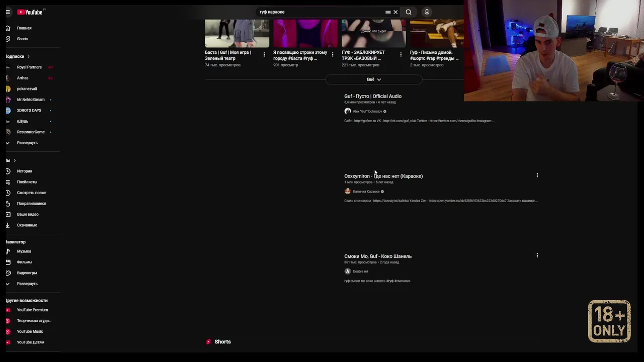Screen dimensions: 644x362
Task: Open the Баста Guf Моя игра thumbnail
Action: (237, 33)
